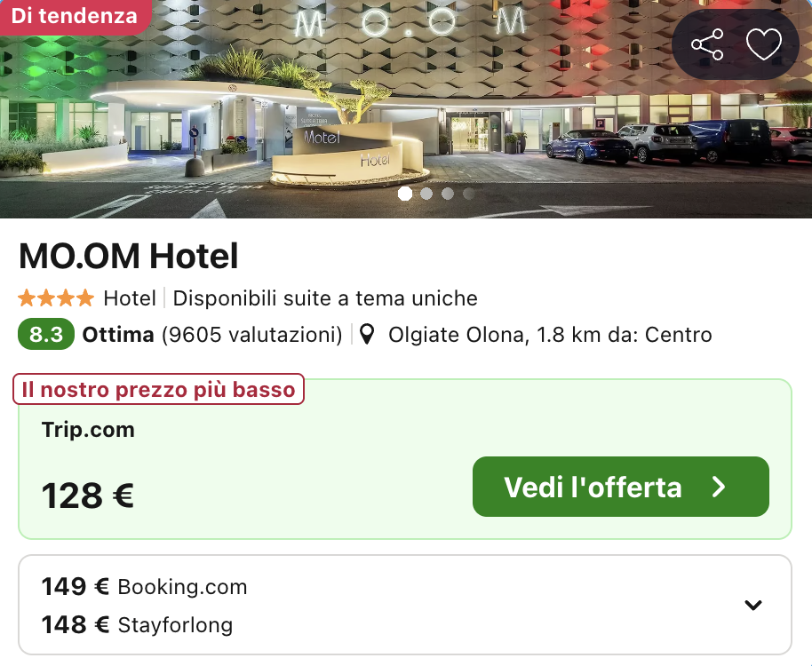The height and width of the screenshot is (666, 812).
Task: Click the location pin icon
Action: coord(368,335)
